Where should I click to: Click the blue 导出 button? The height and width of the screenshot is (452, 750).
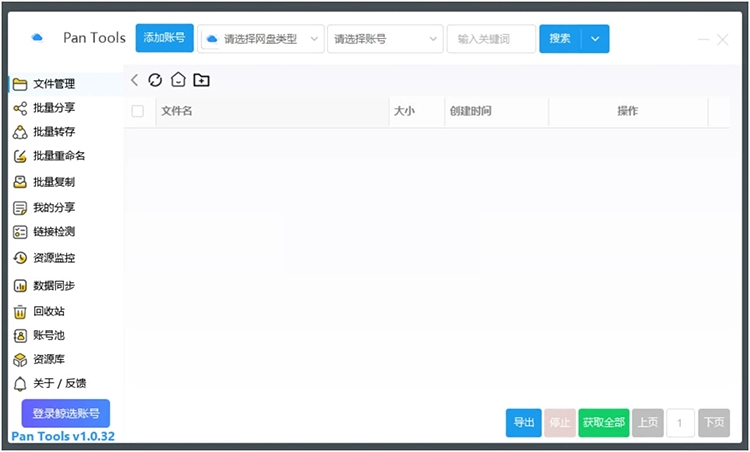(x=523, y=423)
